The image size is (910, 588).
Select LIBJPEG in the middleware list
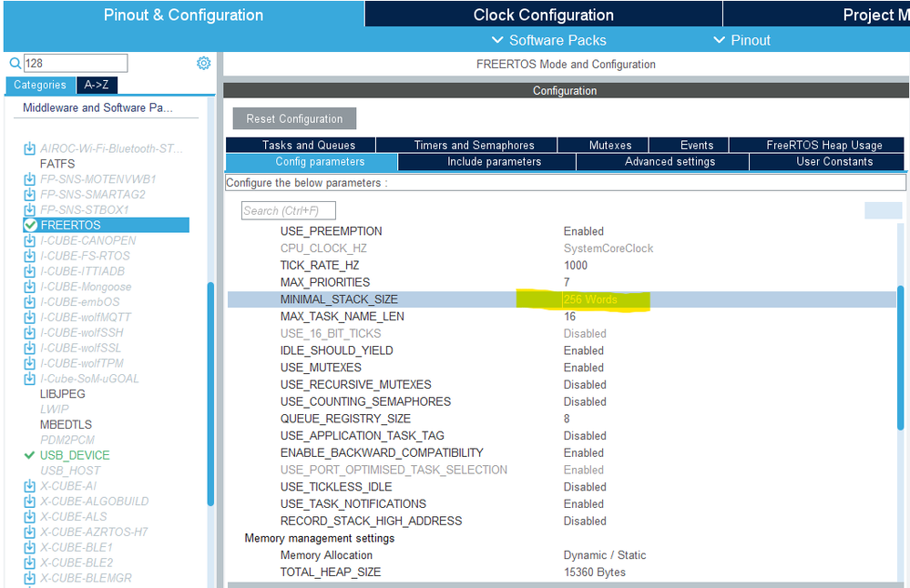pos(63,394)
